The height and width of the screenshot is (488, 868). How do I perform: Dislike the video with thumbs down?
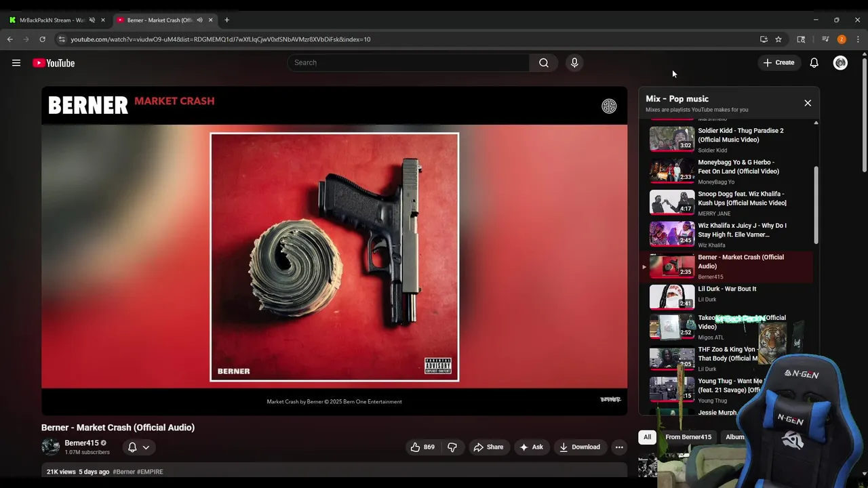coord(452,447)
